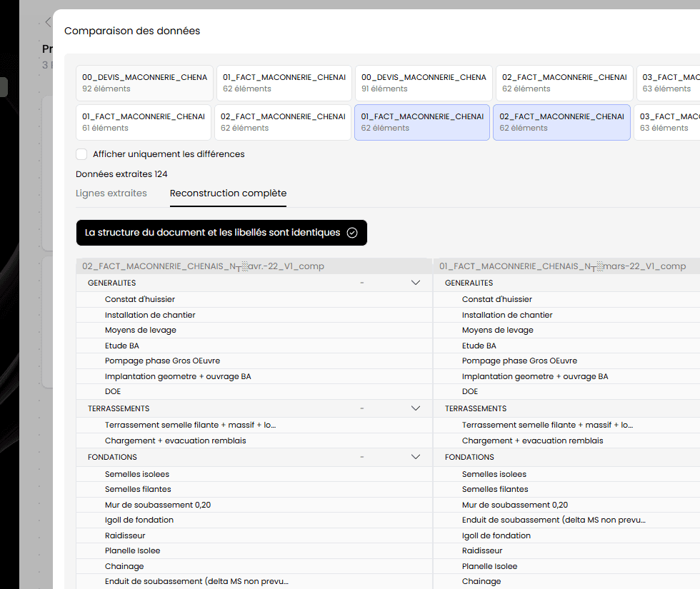Click 'Planelle Isolee' in the right column
Viewport: 700px width, 589px height.
click(x=489, y=567)
